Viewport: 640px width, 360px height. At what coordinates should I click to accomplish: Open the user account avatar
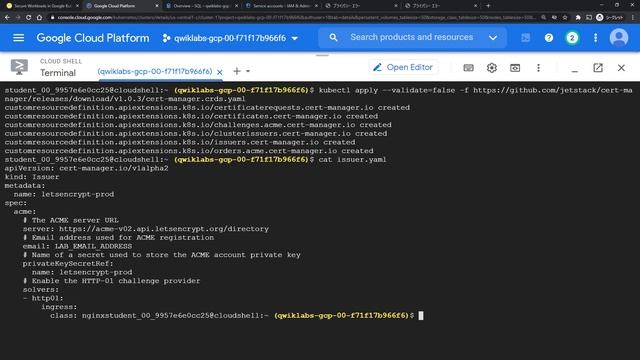tap(619, 38)
